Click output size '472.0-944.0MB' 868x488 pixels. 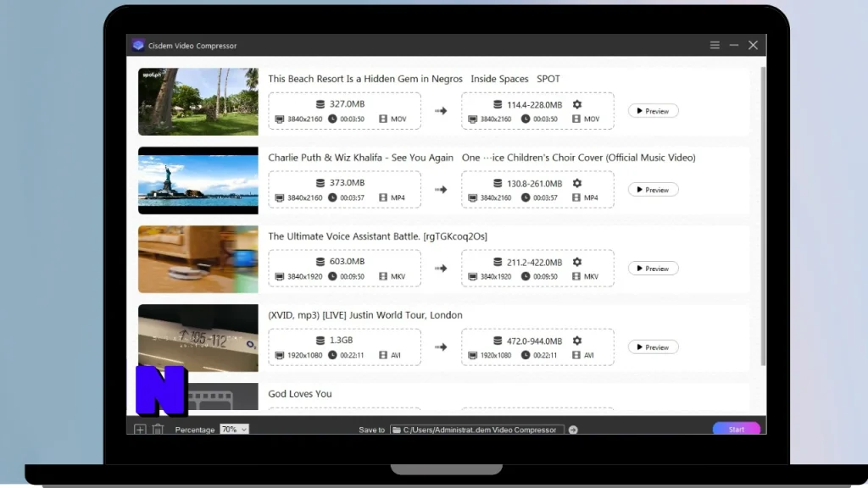coord(534,341)
